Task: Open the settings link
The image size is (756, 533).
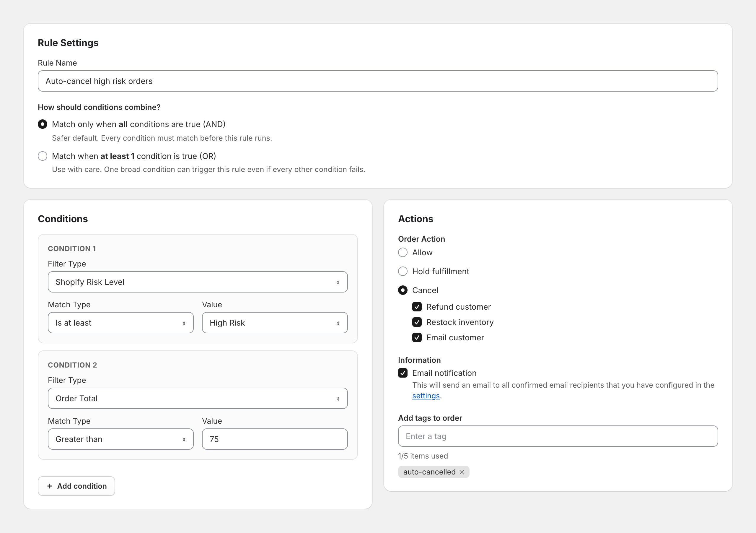Action: pos(426,396)
